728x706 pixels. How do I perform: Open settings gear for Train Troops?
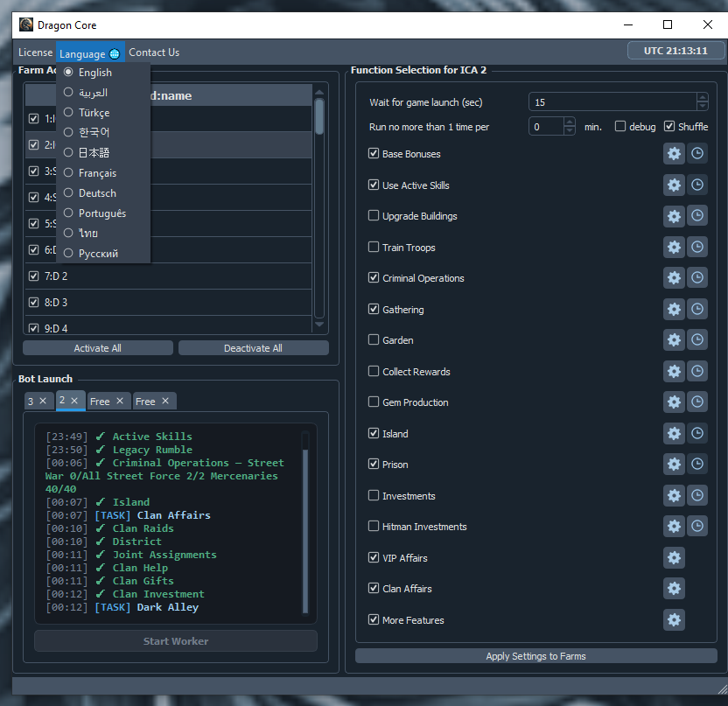coord(674,247)
